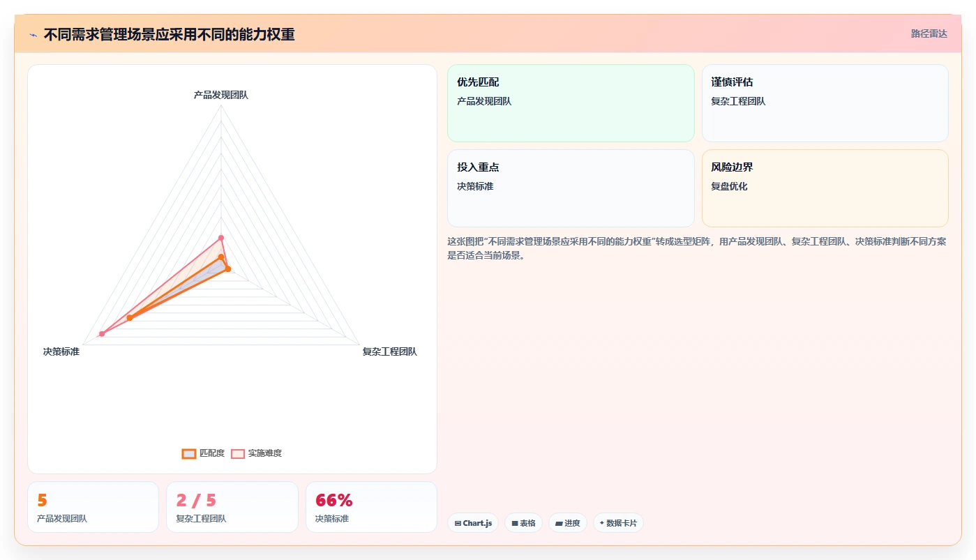This screenshot has height=560, width=976.
Task: Click 复盘优化 text in 风险边界 card
Action: point(729,187)
